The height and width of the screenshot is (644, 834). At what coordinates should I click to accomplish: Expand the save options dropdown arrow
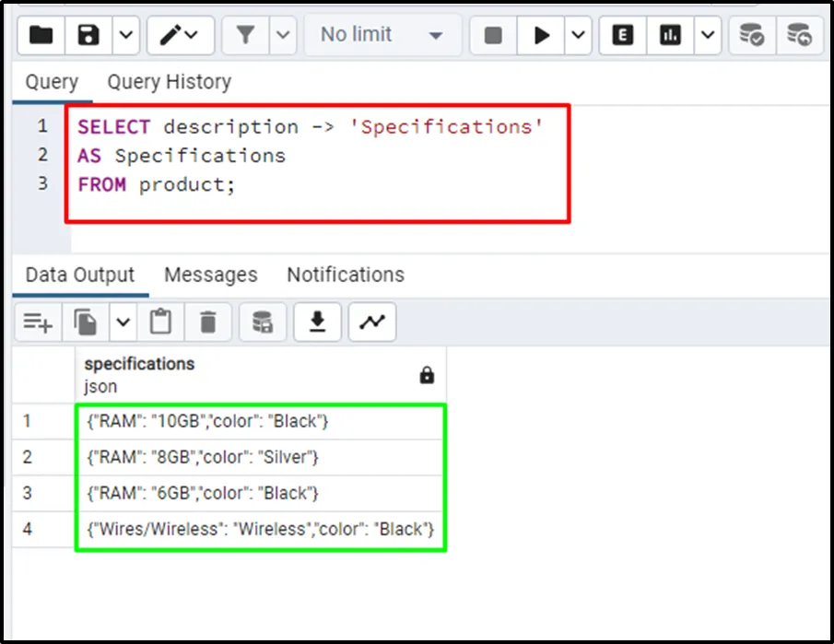click(x=125, y=35)
